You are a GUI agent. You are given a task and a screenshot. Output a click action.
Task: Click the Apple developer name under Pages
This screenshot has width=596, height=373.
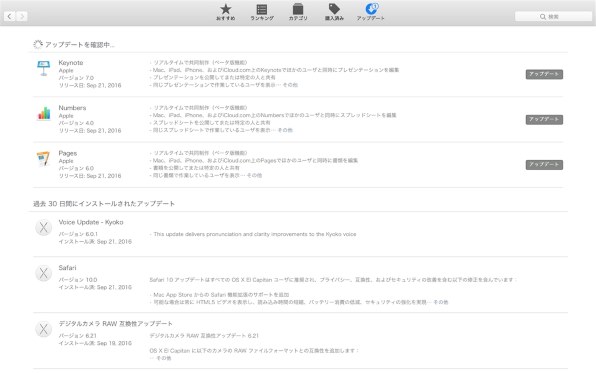tap(66, 161)
